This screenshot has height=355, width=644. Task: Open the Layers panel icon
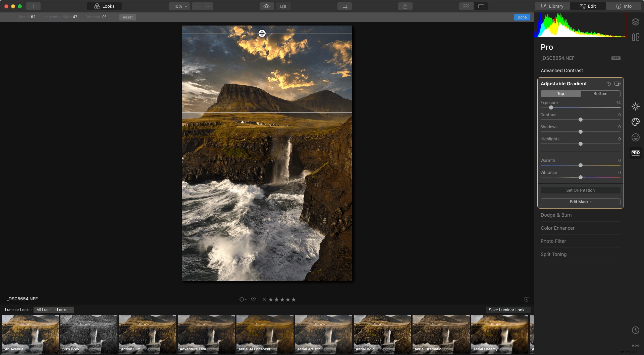coord(636,22)
